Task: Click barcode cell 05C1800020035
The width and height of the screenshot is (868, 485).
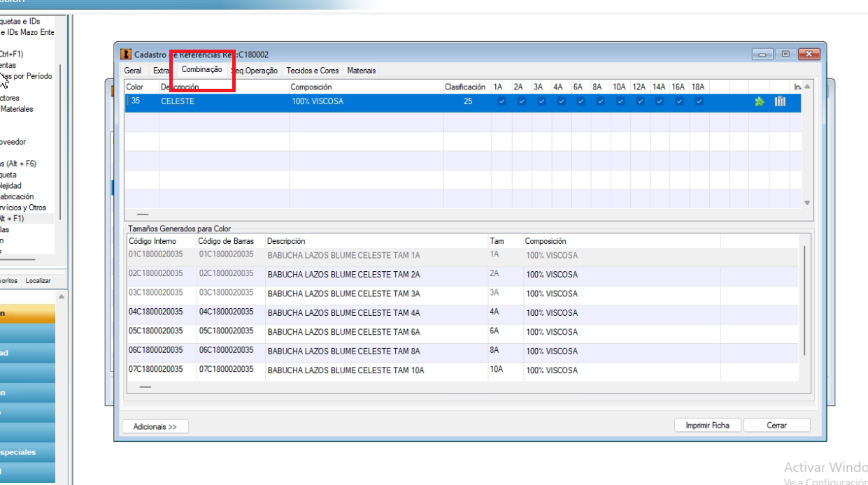Action: click(x=226, y=331)
